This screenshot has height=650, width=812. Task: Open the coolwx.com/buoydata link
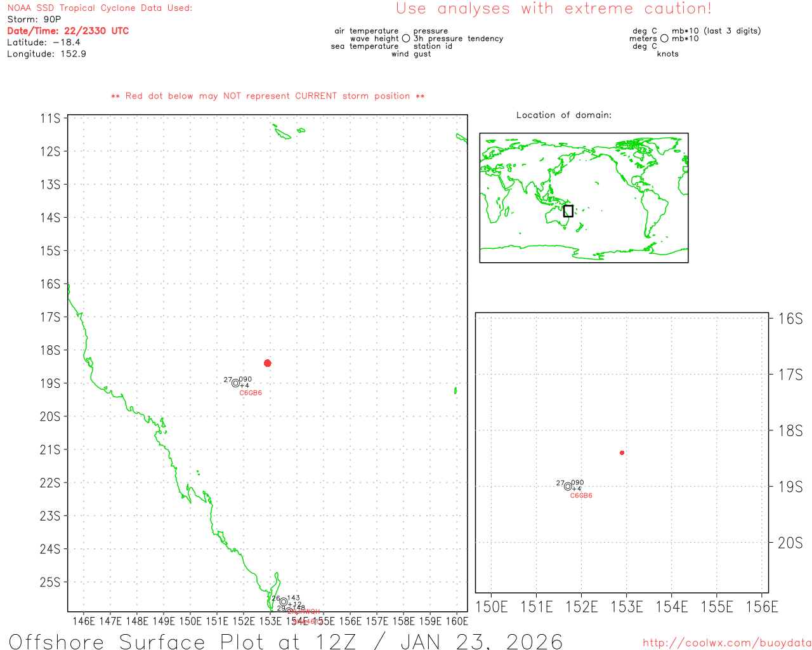point(727,643)
